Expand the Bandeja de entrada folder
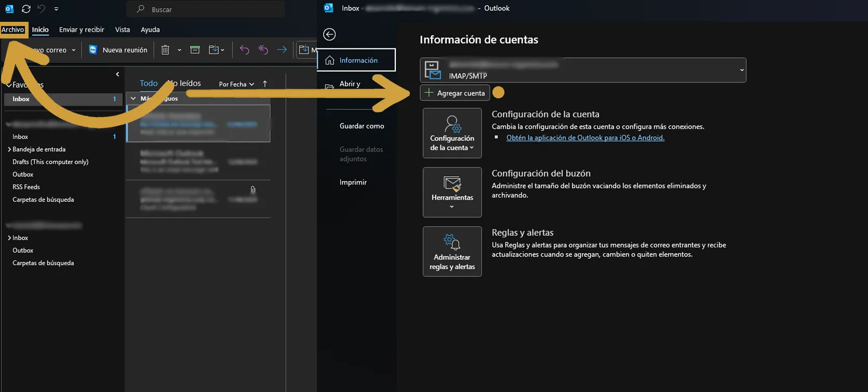 [x=9, y=149]
